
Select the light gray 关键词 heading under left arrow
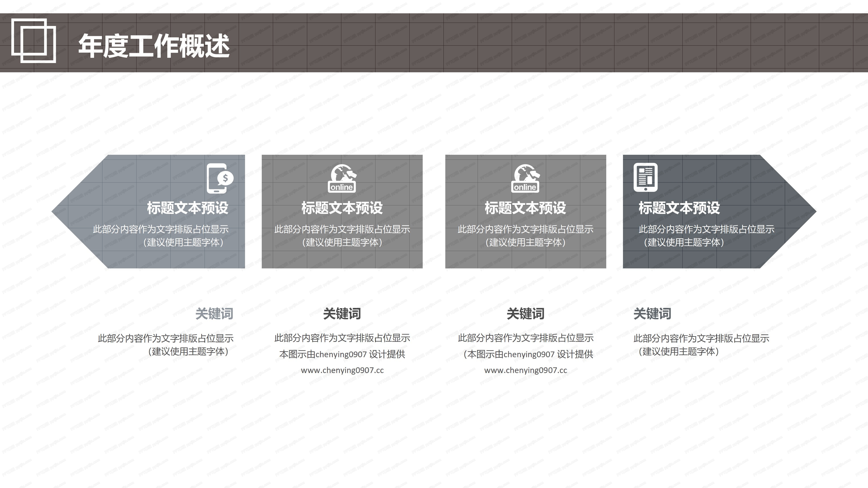tap(214, 314)
